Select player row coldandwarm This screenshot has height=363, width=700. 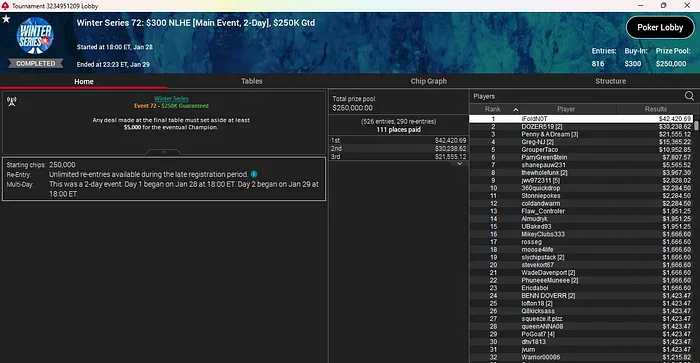(581, 203)
